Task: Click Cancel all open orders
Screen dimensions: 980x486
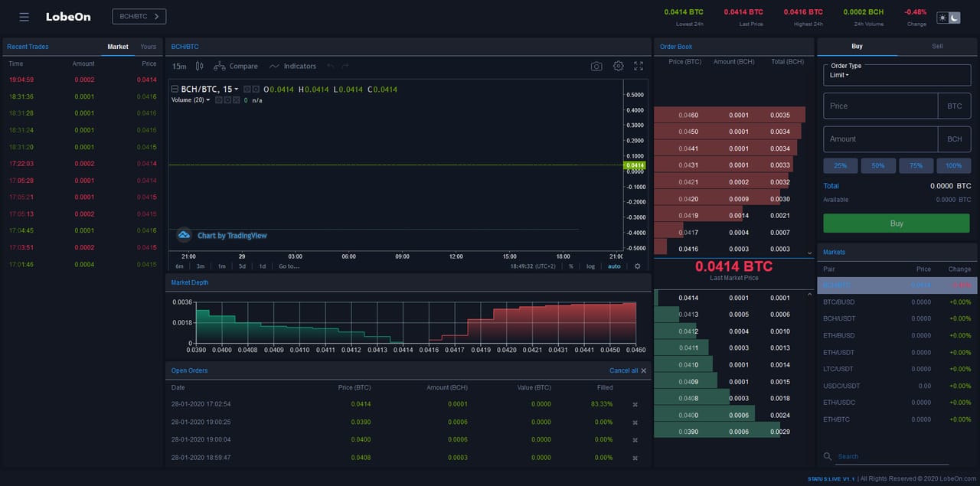Action: pos(623,370)
